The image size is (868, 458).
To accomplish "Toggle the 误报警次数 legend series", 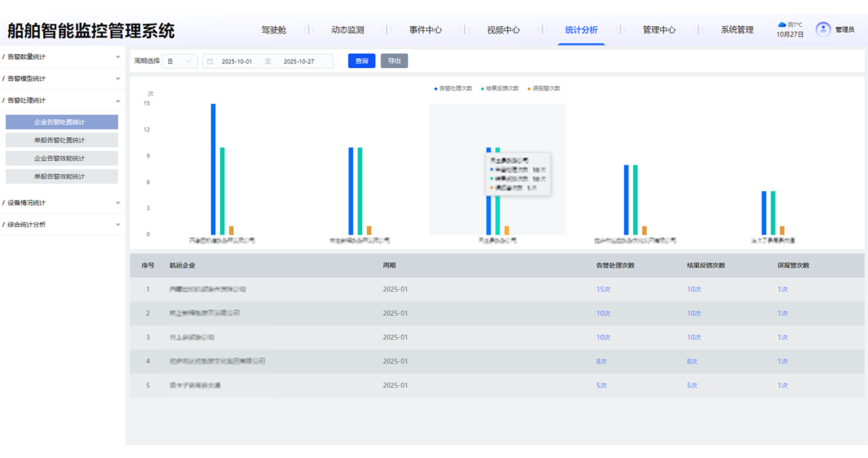I will coord(544,88).
